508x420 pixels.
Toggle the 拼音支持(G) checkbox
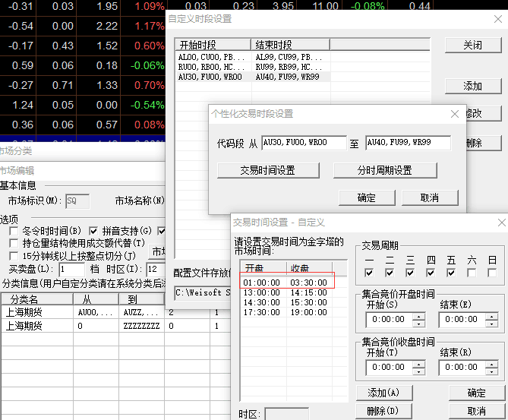[x=93, y=231]
